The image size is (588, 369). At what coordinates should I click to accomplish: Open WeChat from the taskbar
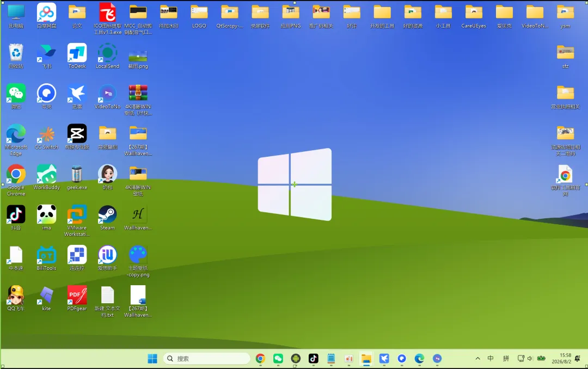coord(278,359)
